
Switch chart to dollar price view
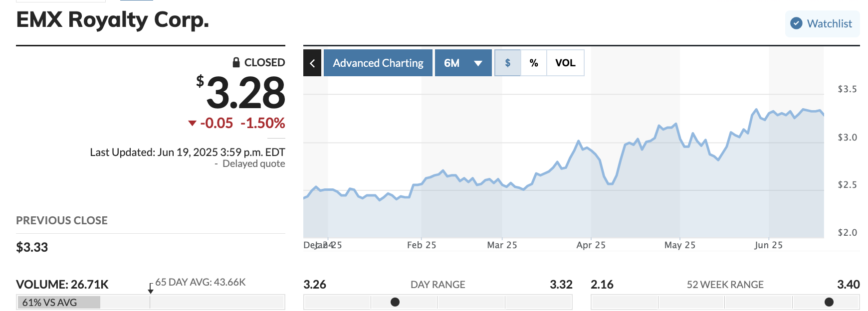(x=508, y=63)
